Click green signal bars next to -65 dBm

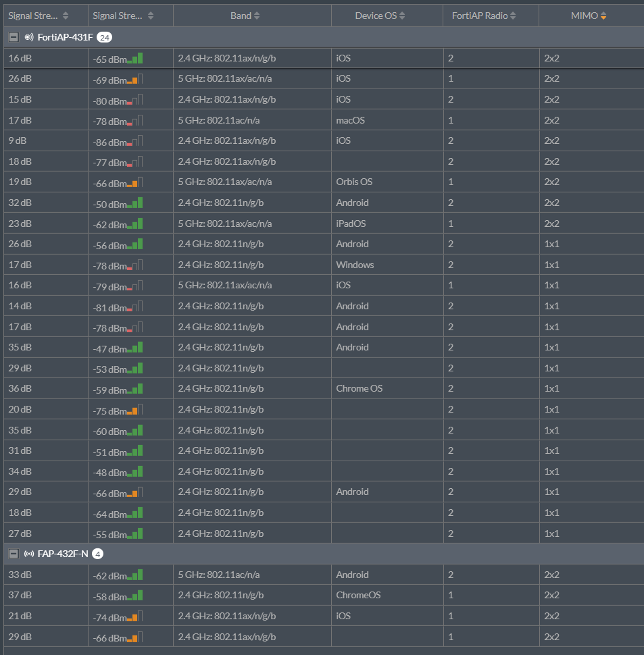(135, 58)
